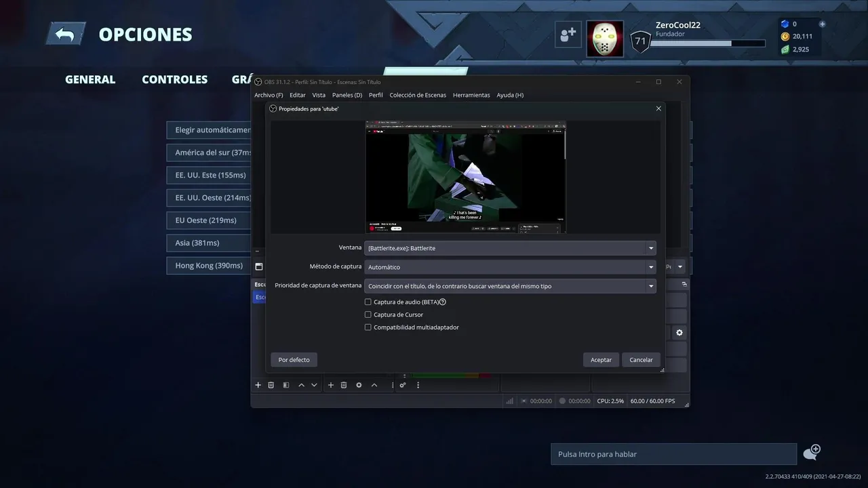Enable Captura de audio (BETA) checkbox

[368, 302]
